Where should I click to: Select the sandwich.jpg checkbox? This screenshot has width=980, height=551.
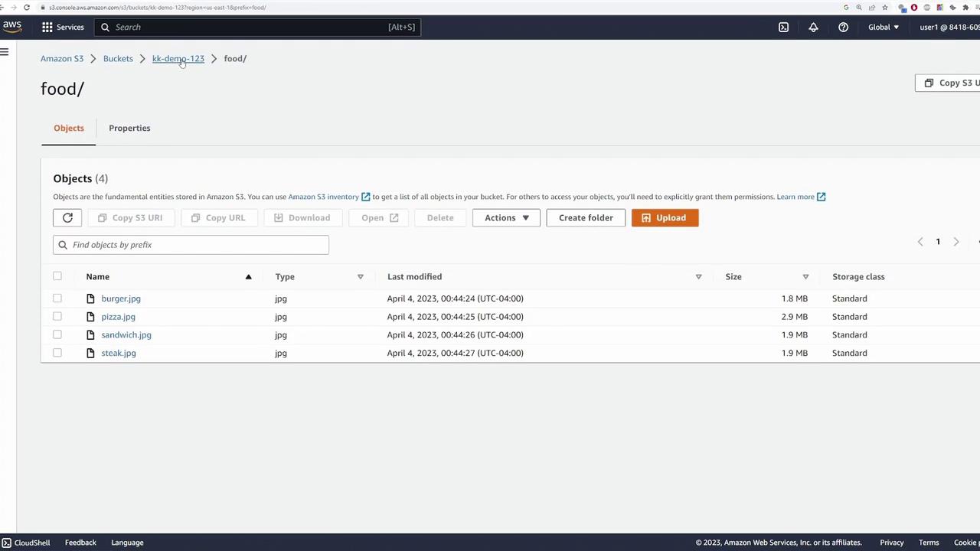(57, 334)
